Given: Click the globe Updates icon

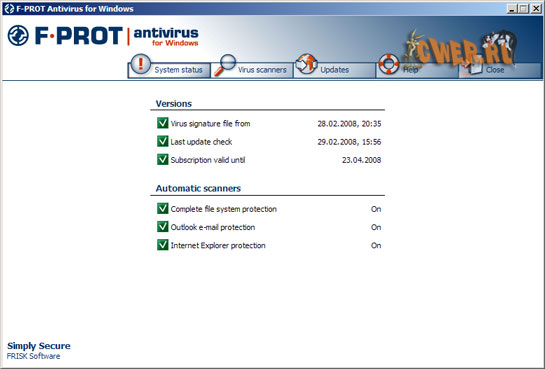Looking at the screenshot, I should (306, 64).
